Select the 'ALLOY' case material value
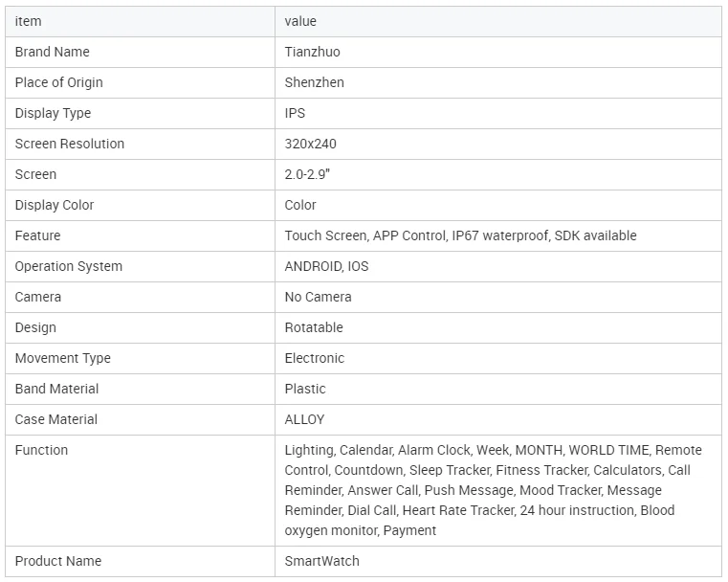The width and height of the screenshot is (728, 582). click(x=304, y=419)
